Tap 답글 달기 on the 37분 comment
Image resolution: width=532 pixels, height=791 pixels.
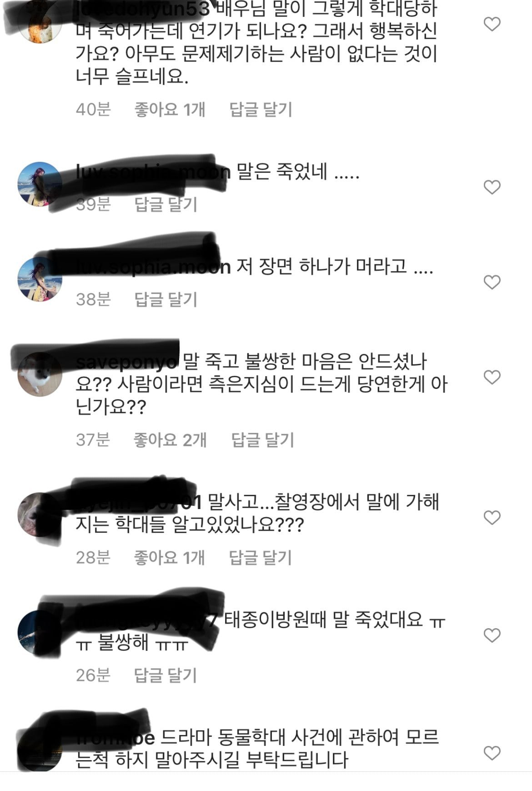[x=263, y=439]
